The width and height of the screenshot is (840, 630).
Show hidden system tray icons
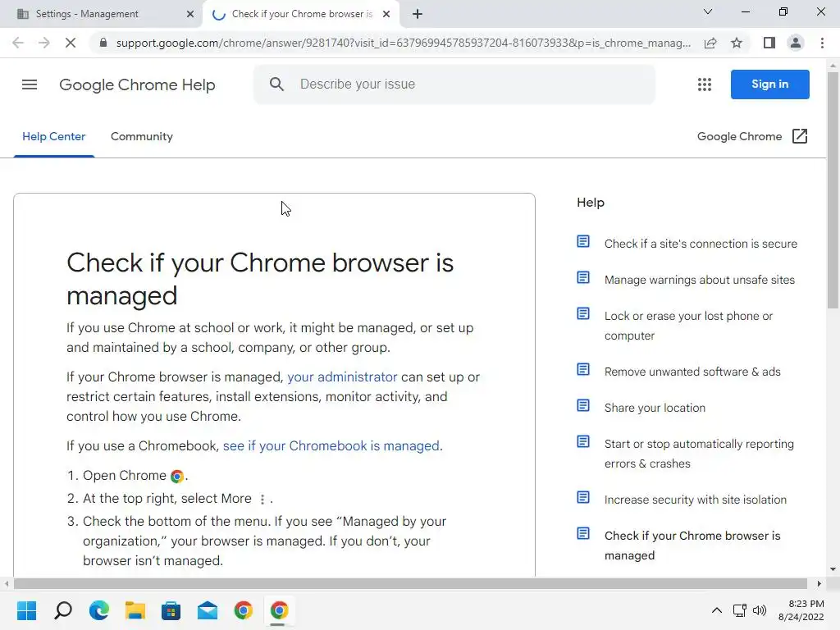pos(717,610)
